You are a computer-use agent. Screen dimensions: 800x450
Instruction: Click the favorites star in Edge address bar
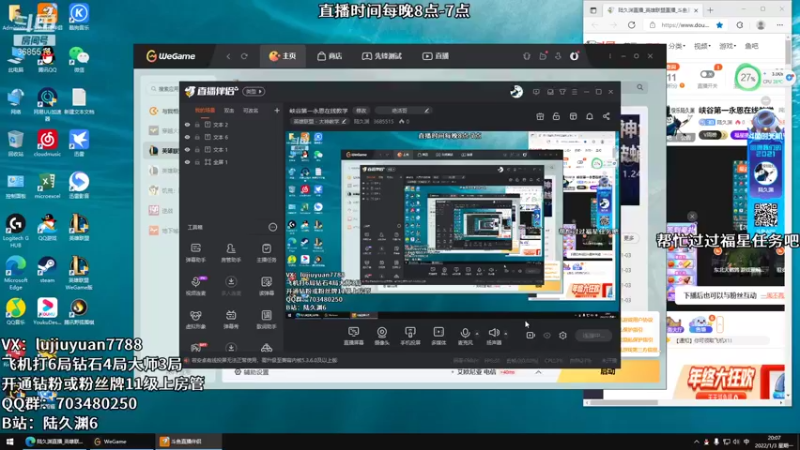coord(719,25)
